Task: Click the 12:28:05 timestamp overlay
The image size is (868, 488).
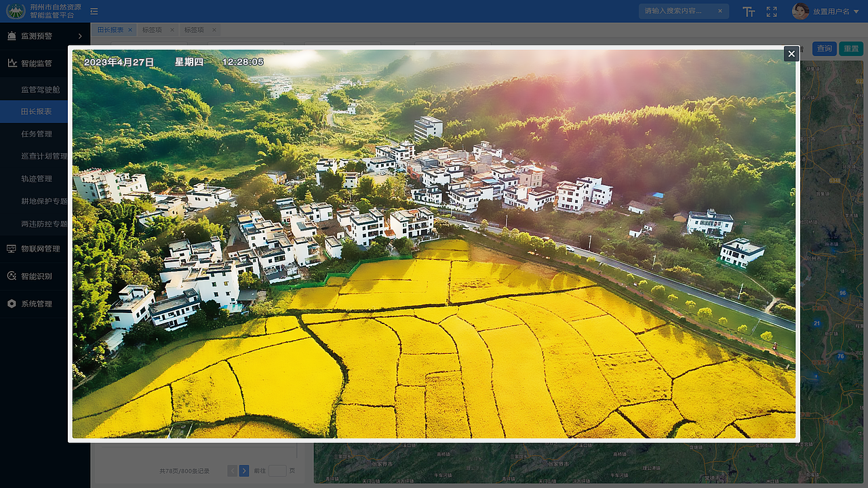Action: point(243,62)
